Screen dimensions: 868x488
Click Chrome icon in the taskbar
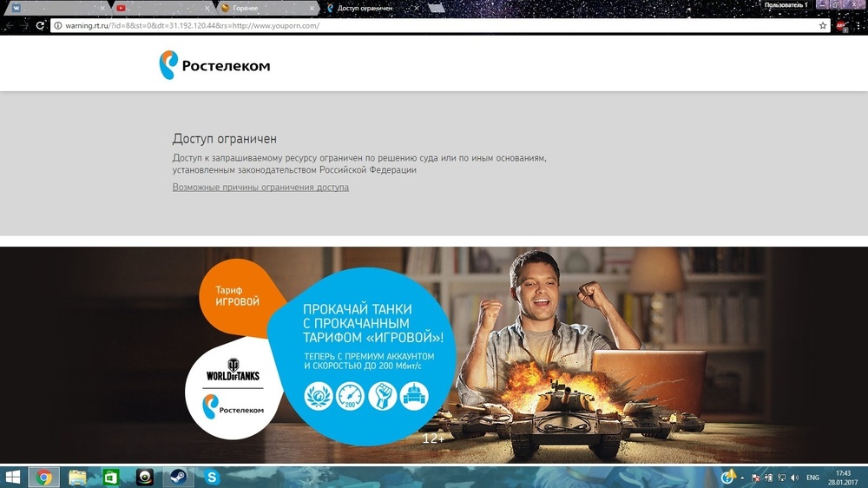click(44, 477)
